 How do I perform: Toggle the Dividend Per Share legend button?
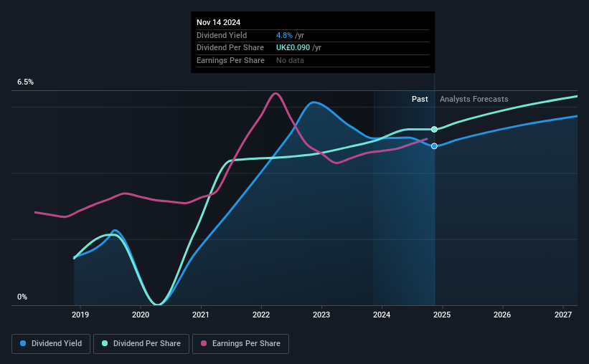141,344
